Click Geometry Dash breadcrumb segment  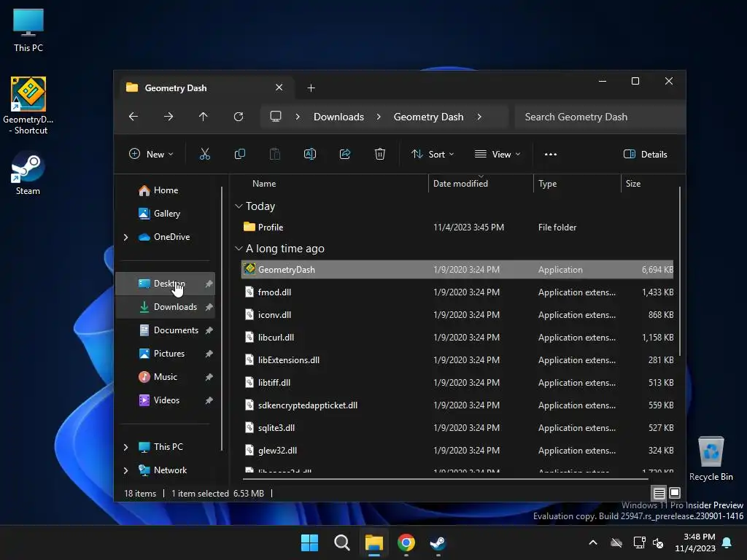[x=428, y=117]
